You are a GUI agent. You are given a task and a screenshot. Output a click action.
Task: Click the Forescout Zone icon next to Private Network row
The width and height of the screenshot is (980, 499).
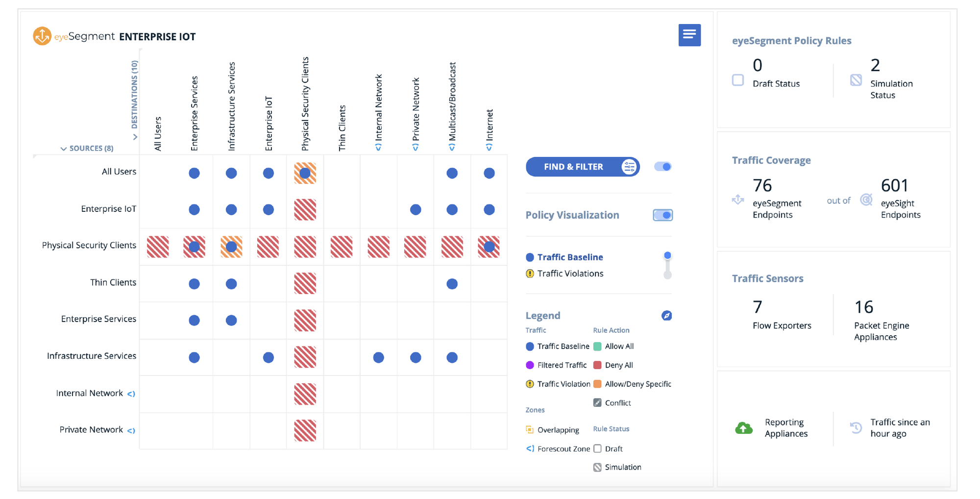tap(131, 430)
